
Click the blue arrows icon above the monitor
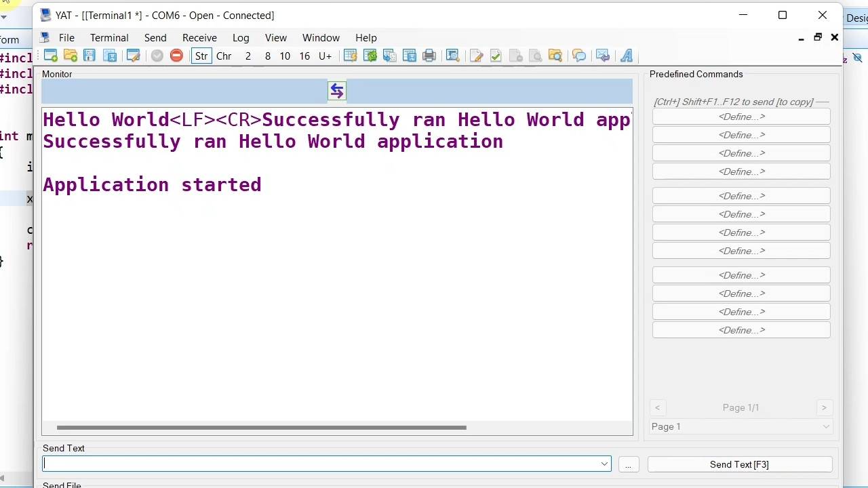pos(337,91)
